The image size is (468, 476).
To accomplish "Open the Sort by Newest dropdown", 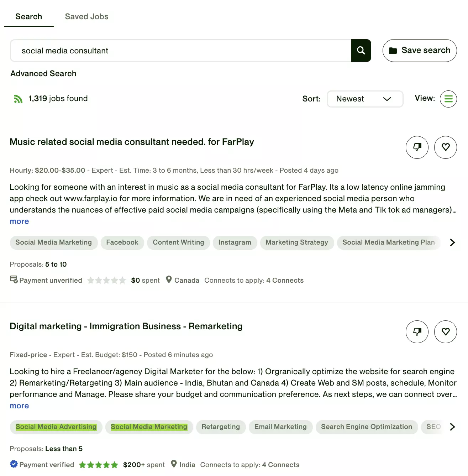I will (x=364, y=99).
